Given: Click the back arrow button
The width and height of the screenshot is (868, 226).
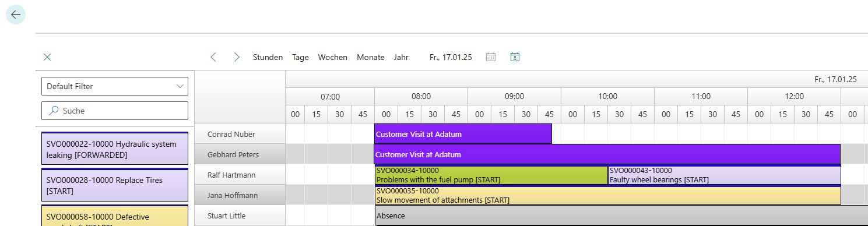Looking at the screenshot, I should click(x=16, y=15).
